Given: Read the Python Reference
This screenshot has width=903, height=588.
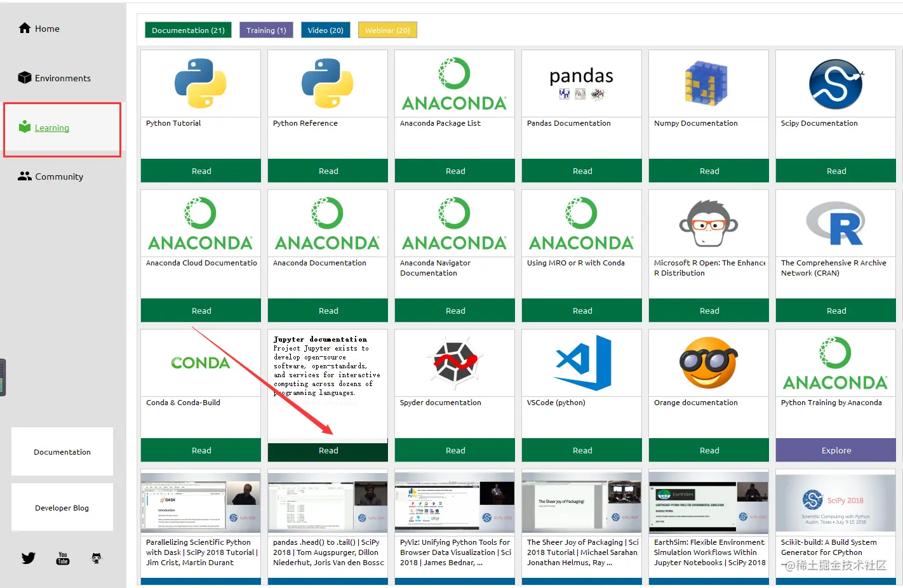Looking at the screenshot, I should point(328,171).
